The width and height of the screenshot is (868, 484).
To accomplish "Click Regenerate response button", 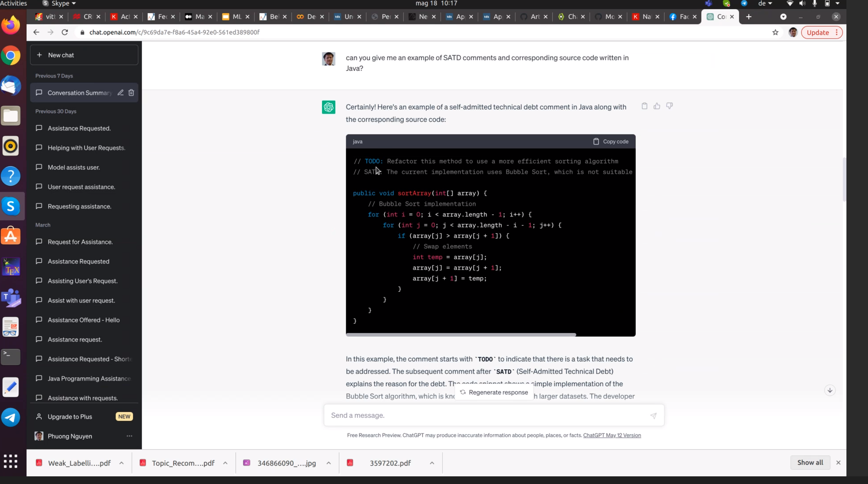I will coord(494,392).
